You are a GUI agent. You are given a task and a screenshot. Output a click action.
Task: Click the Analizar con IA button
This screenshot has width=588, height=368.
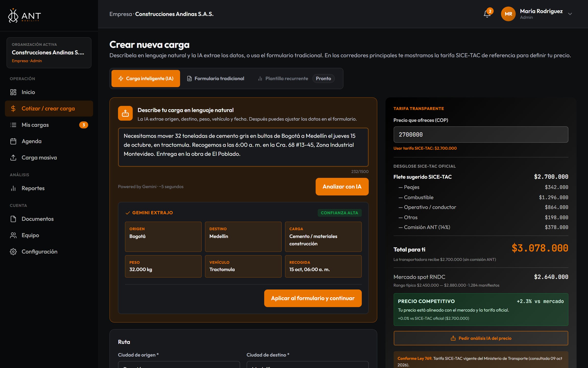pyautogui.click(x=342, y=187)
